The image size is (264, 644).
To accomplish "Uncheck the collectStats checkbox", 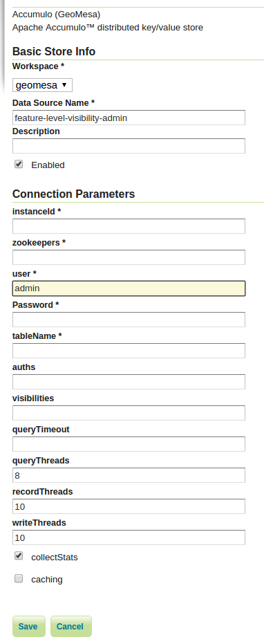I will [19, 556].
